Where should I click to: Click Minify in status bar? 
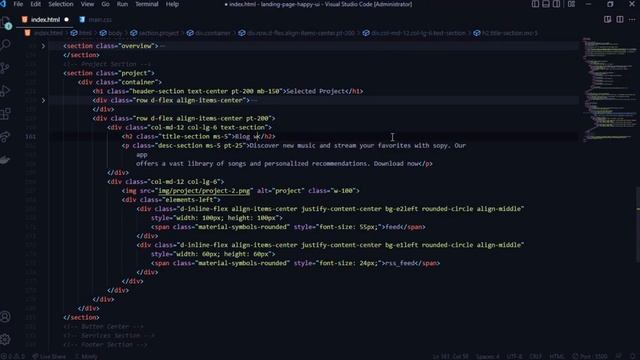(x=86, y=356)
